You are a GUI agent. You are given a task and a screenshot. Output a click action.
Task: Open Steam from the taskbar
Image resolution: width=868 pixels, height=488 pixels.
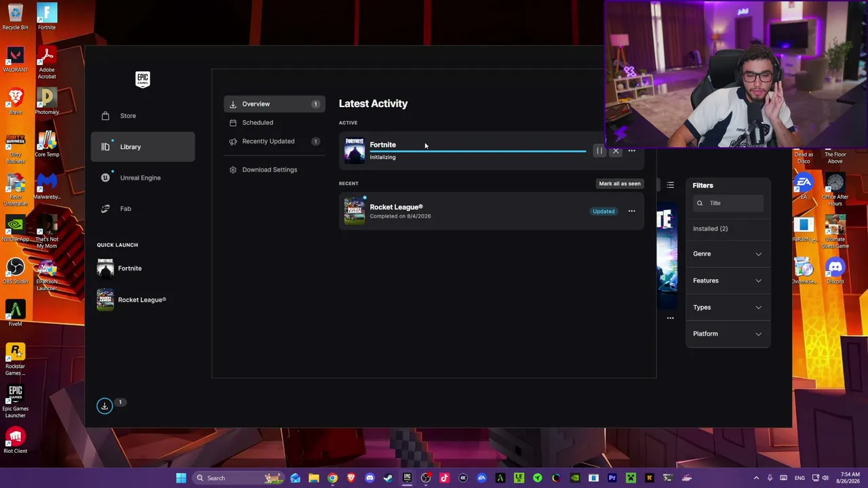pyautogui.click(x=388, y=479)
